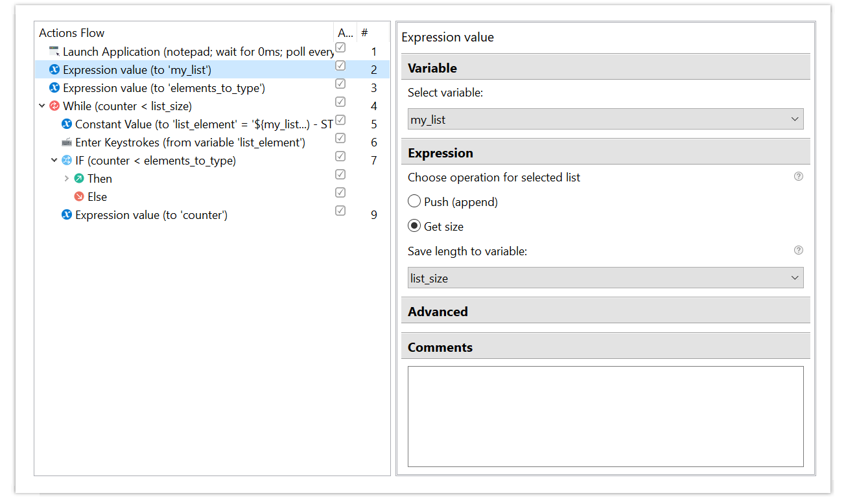
Task: Click the IF condition action icon
Action: [x=67, y=160]
